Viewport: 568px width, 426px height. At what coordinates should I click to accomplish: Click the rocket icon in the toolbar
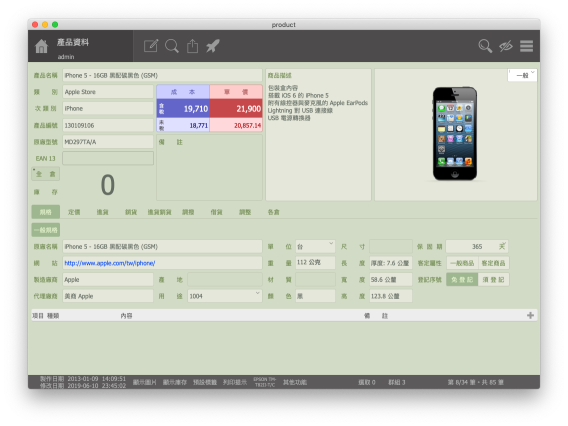(213, 46)
